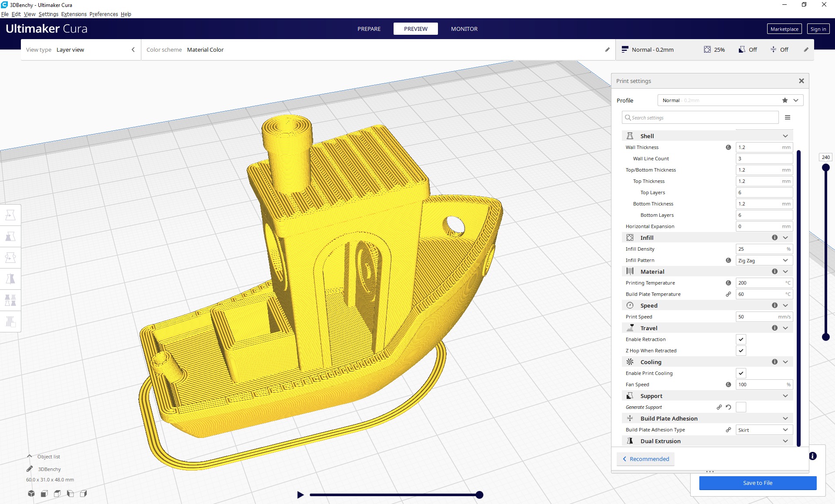Click the pencil icon next to 3DBenchy

30,469
